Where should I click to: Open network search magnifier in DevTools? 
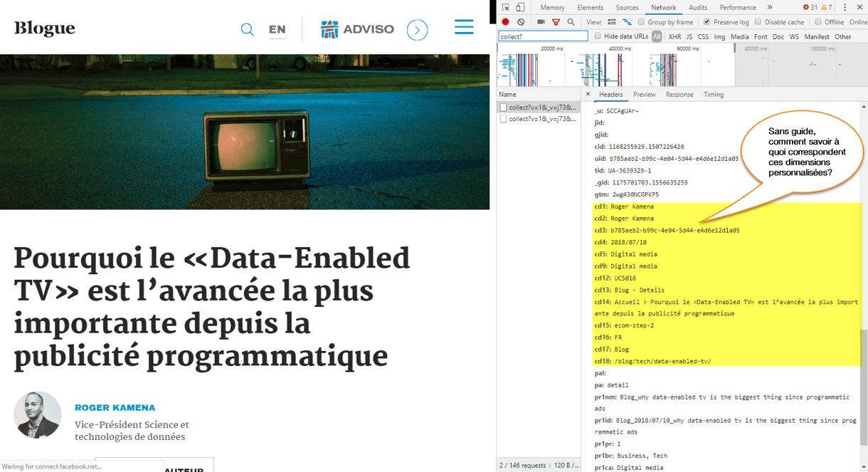[571, 22]
